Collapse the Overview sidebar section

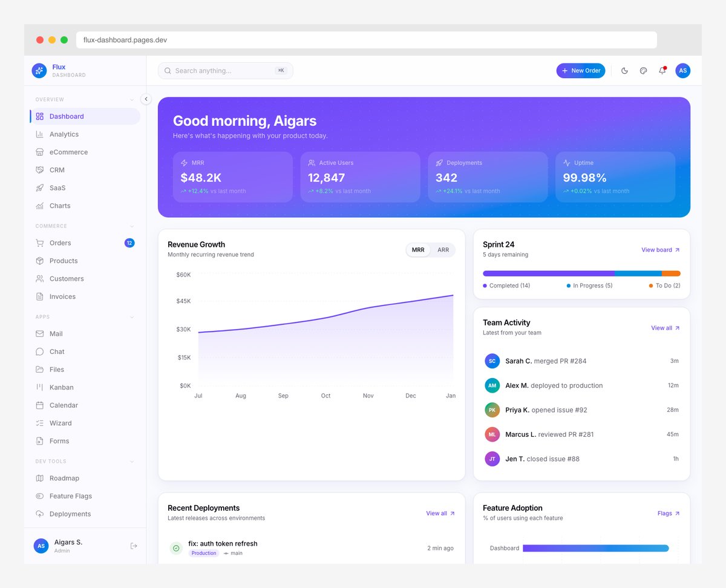tap(132, 99)
